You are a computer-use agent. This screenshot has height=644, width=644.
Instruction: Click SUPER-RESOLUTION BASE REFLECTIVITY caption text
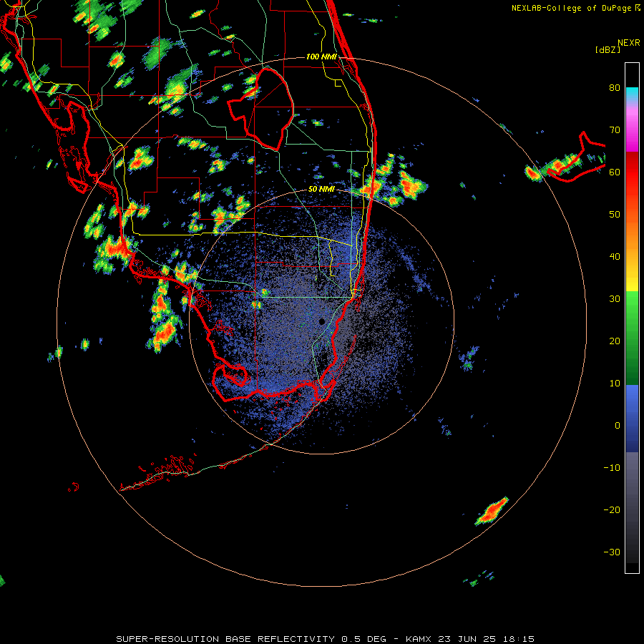(x=225, y=639)
